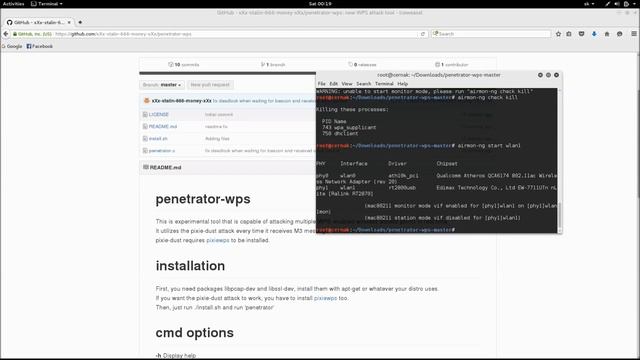The height and width of the screenshot is (360, 640).
Task: Click README.md header book icon
Action: tap(146, 167)
